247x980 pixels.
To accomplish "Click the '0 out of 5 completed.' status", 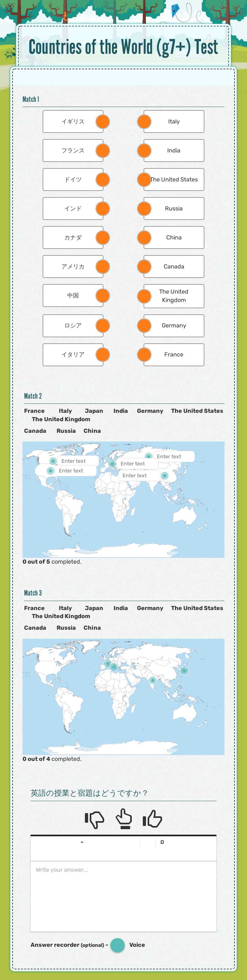I will [x=52, y=562].
